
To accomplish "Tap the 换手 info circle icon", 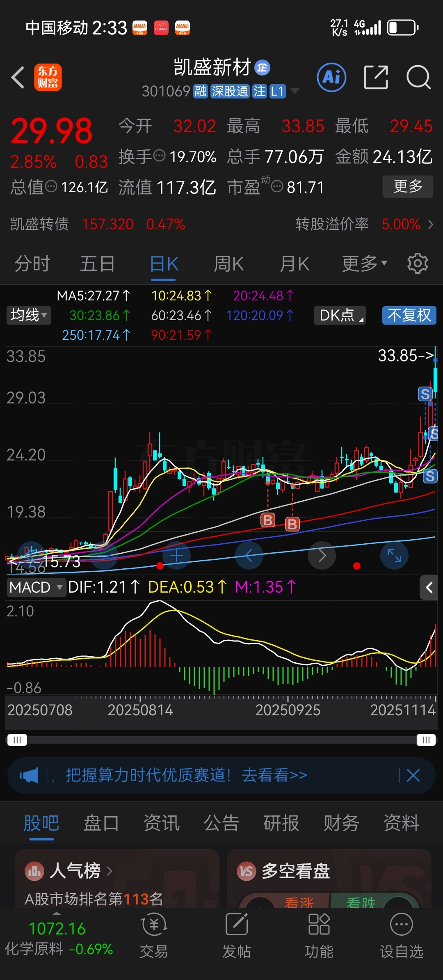I will click(x=159, y=156).
